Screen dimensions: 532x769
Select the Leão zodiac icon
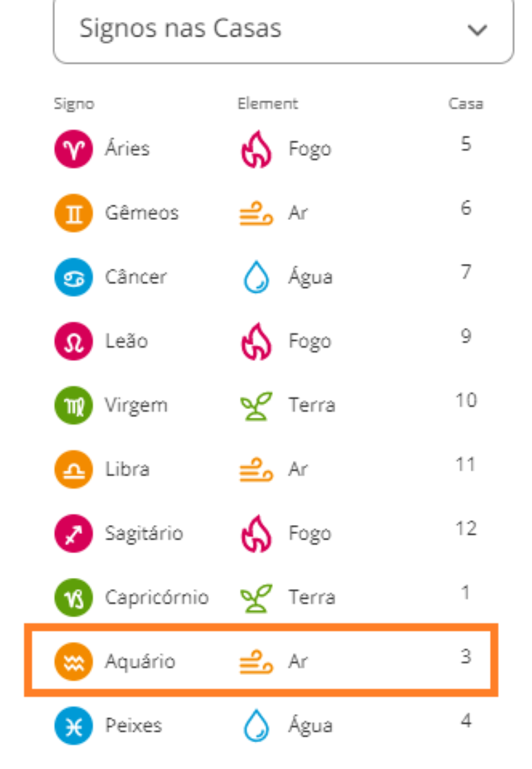pyautogui.click(x=73, y=342)
